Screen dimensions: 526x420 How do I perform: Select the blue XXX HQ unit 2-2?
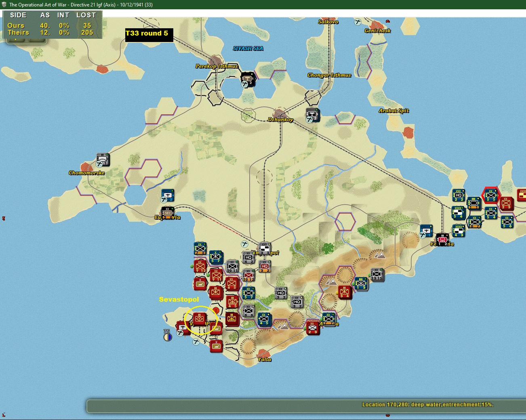coord(459,195)
